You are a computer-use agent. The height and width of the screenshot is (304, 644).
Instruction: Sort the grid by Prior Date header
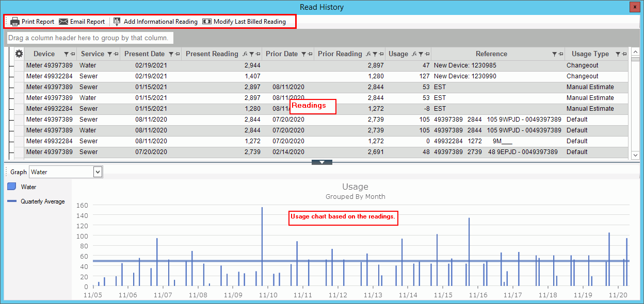(282, 54)
